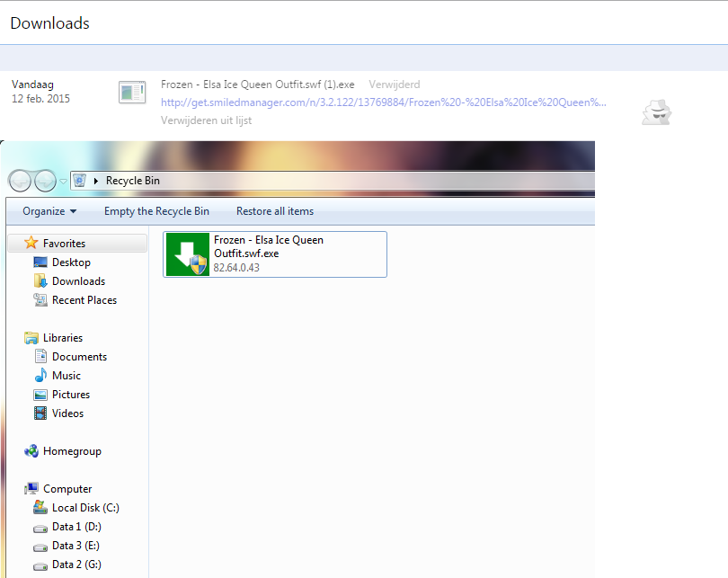Viewport: 728px width, 578px height.
Task: Click the smiledmanager download URL link
Action: pyautogui.click(x=384, y=102)
